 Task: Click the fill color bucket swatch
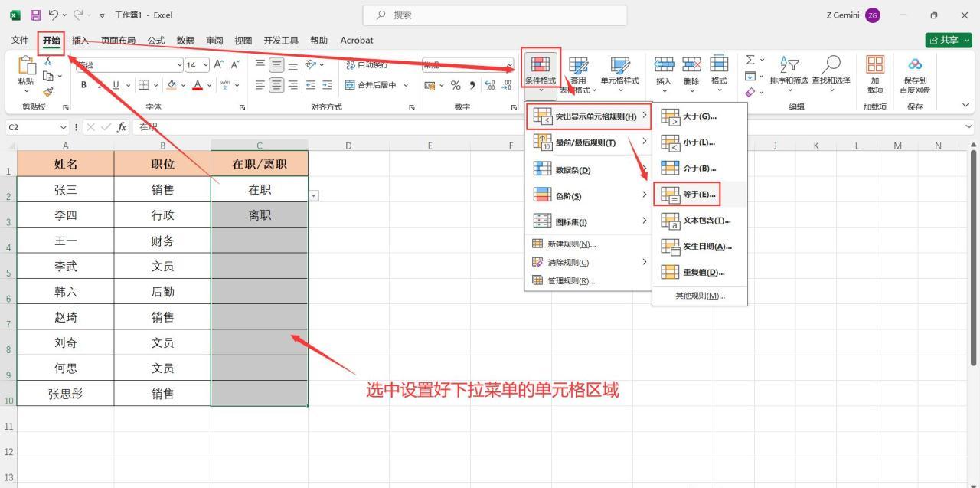point(171,85)
